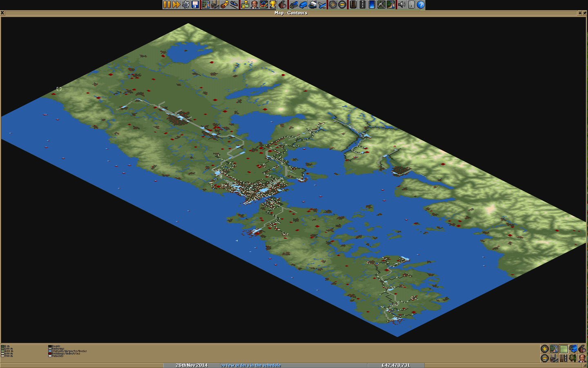Switch the map to vehicles view

coord(573,349)
